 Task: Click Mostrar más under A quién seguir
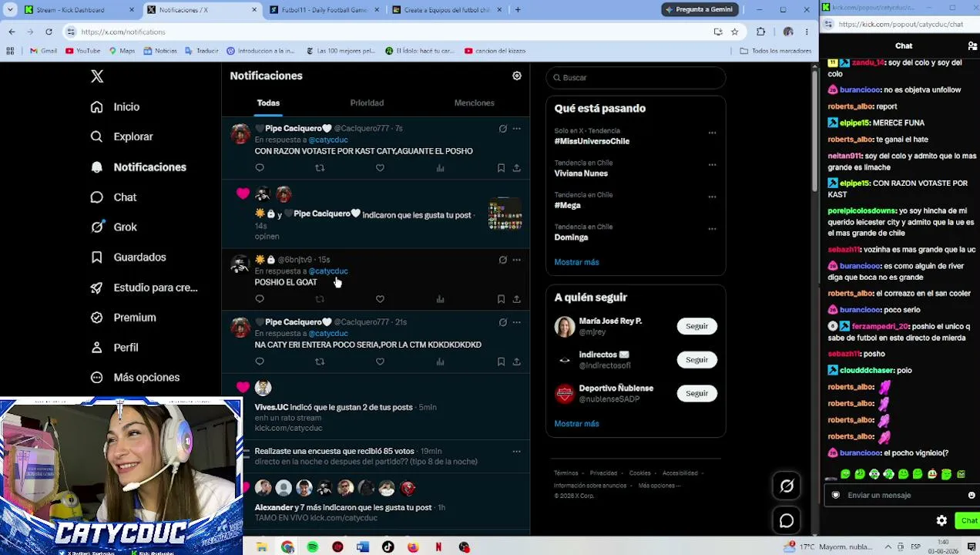[x=576, y=424]
